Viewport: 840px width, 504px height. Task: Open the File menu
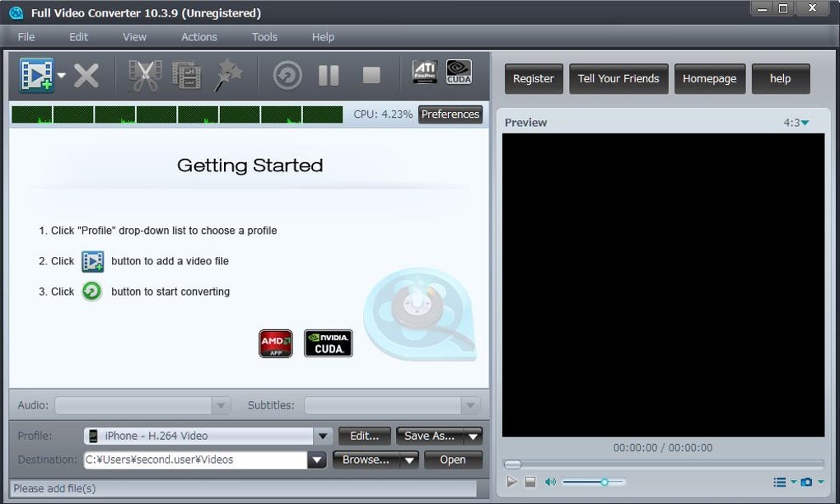point(26,37)
